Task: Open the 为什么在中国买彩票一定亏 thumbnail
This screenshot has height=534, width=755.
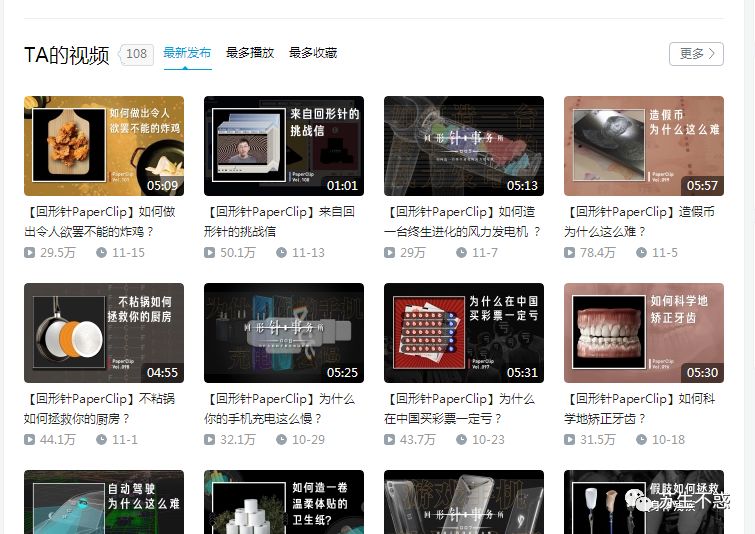Action: (x=464, y=333)
